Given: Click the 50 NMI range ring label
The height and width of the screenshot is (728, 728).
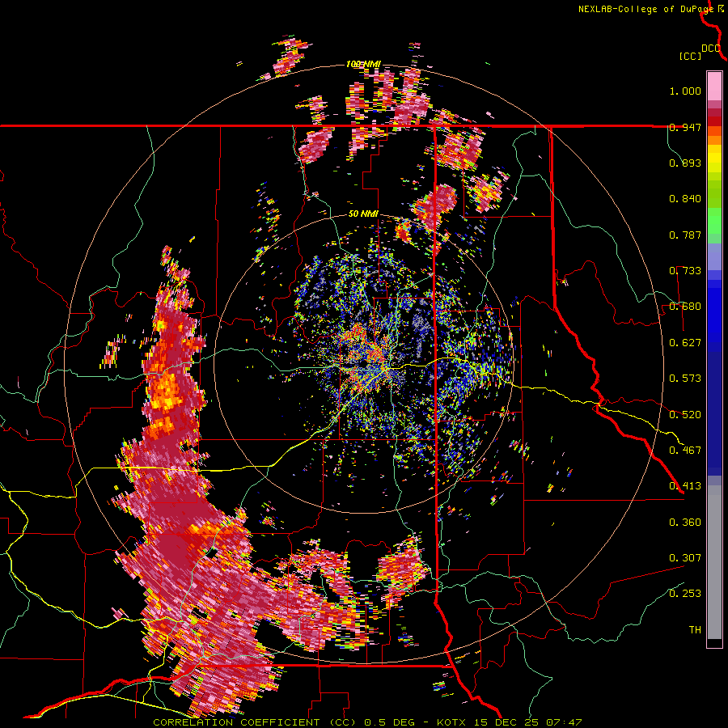Looking at the screenshot, I should [363, 214].
